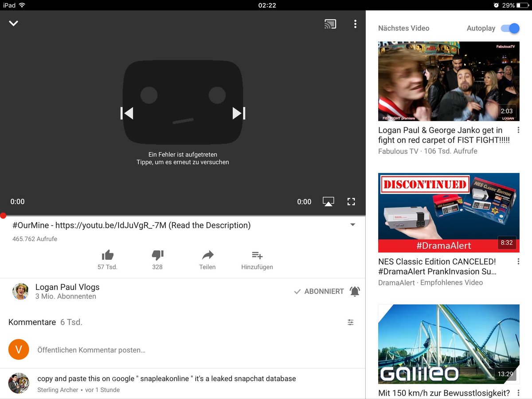Tap Hinzufügen to add to playlist

tap(257, 260)
